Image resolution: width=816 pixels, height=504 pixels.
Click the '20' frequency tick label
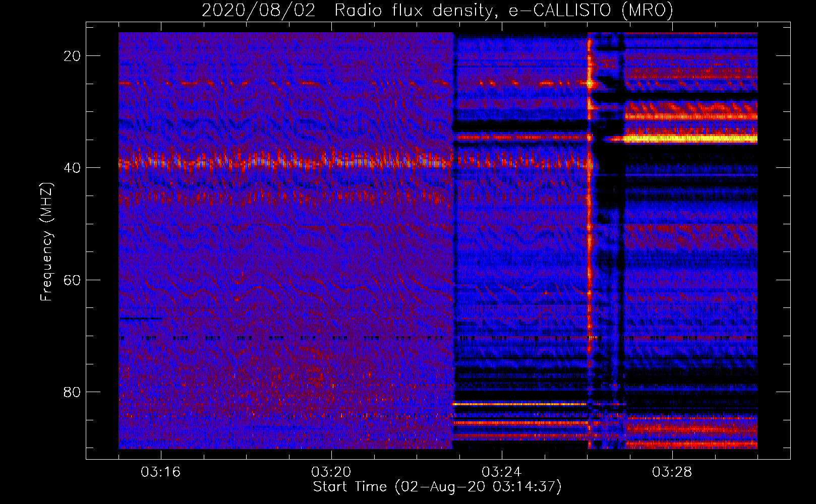(72, 56)
